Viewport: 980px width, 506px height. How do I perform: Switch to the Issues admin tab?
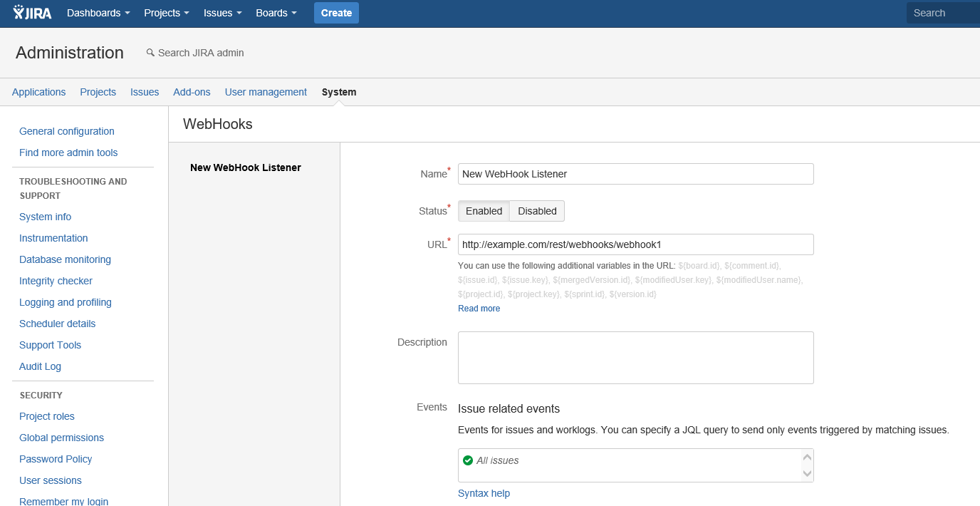pyautogui.click(x=145, y=92)
